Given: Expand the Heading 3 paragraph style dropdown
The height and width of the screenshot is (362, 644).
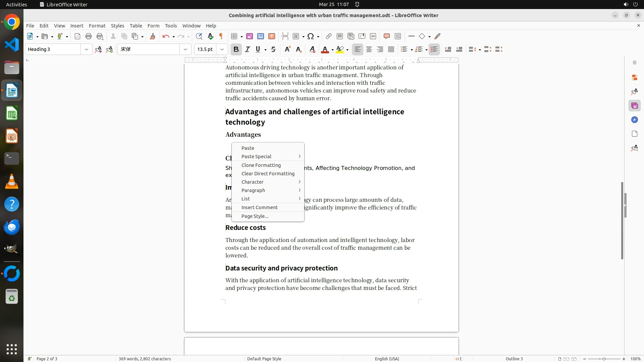Looking at the screenshot, I should [x=87, y=49].
